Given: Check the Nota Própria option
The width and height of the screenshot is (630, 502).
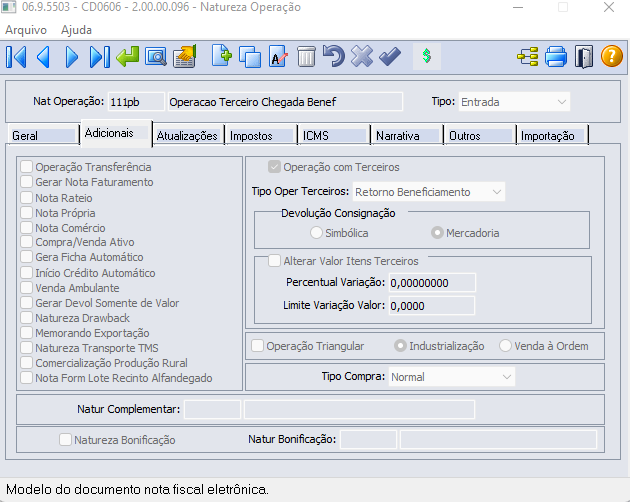Looking at the screenshot, I should [27, 212].
